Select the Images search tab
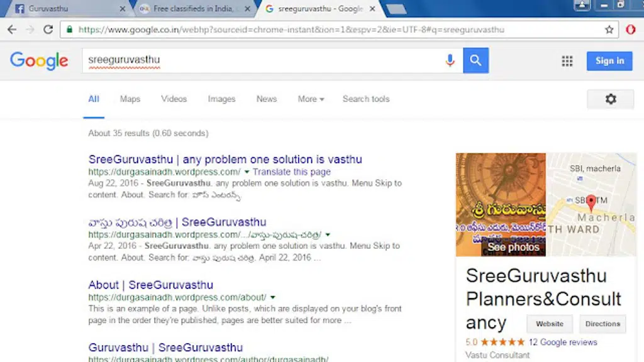 click(221, 99)
